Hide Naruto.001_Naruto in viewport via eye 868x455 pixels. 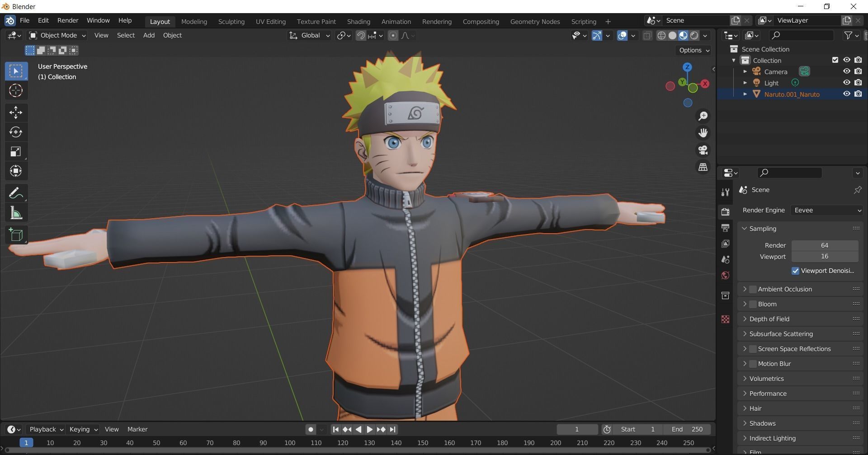846,94
